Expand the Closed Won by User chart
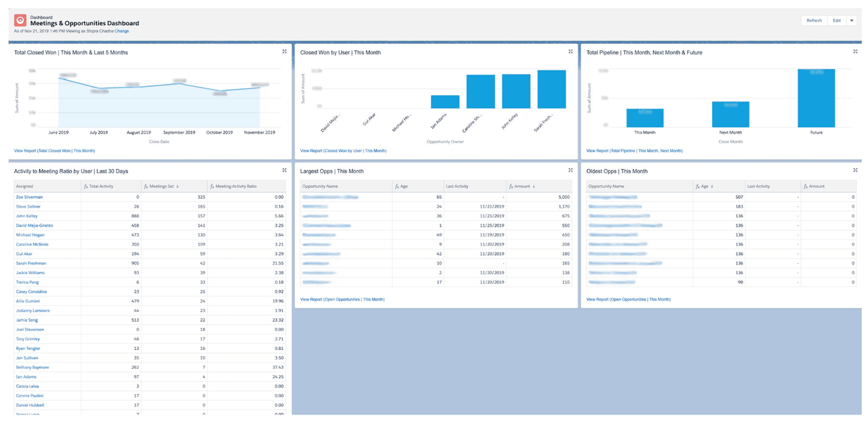The image size is (868, 422). pyautogui.click(x=570, y=51)
